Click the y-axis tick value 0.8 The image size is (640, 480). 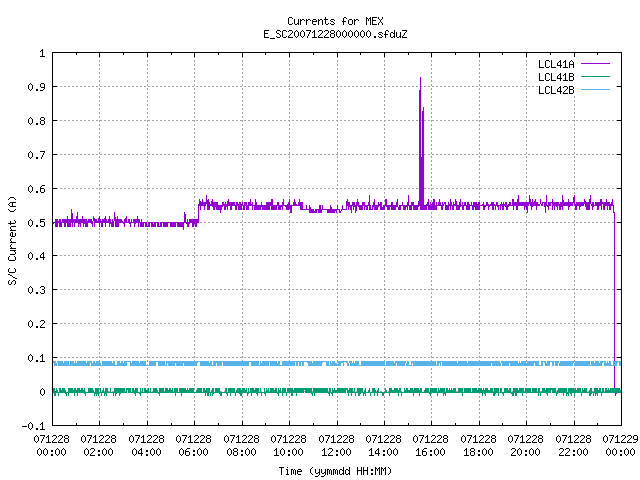click(x=36, y=121)
